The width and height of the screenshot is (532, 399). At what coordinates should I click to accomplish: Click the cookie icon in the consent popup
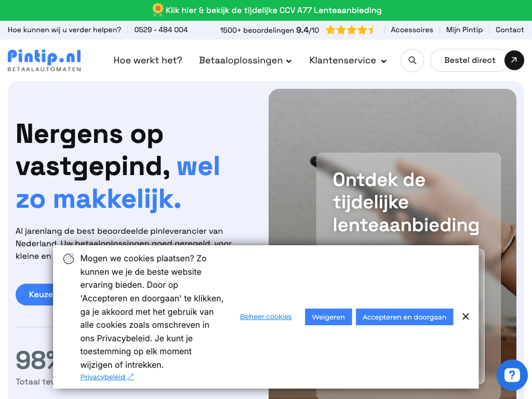coord(69,259)
